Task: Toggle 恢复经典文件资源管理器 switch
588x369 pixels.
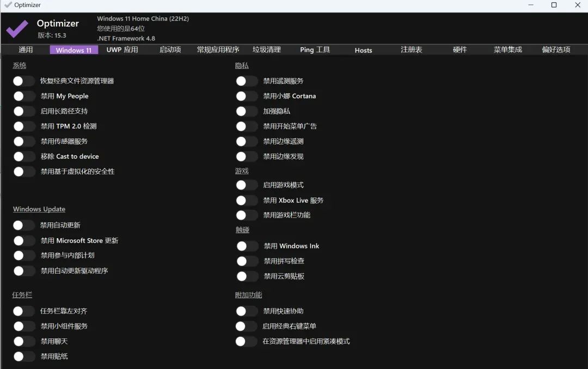Action: pos(23,81)
